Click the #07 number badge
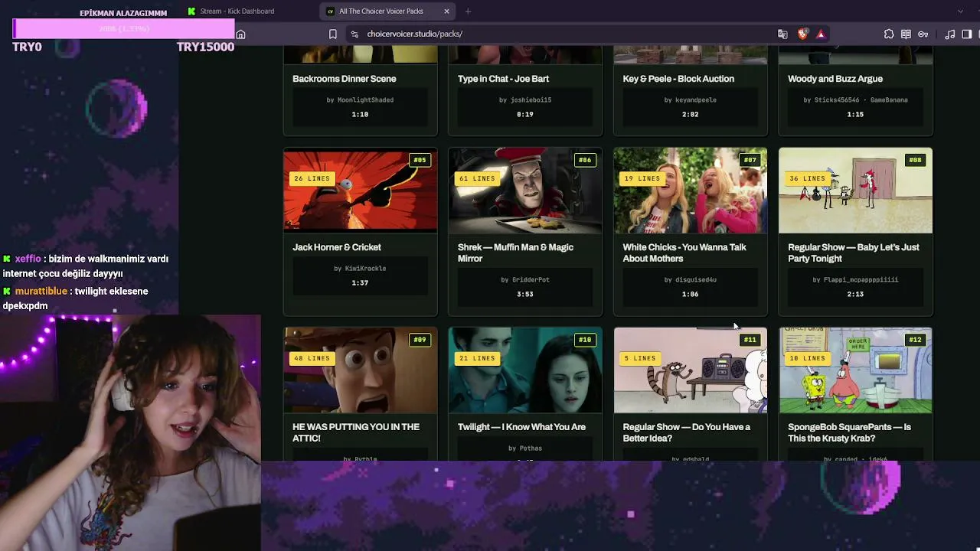 tap(750, 160)
